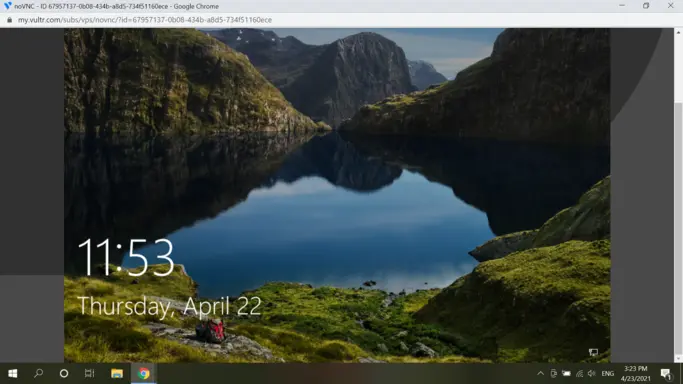Image resolution: width=683 pixels, height=384 pixels.
Task: Open Action Center notifications icon
Action: pyautogui.click(x=666, y=374)
